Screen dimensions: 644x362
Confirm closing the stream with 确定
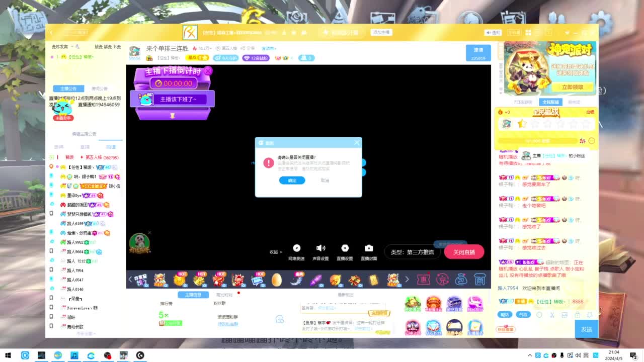coord(292,180)
